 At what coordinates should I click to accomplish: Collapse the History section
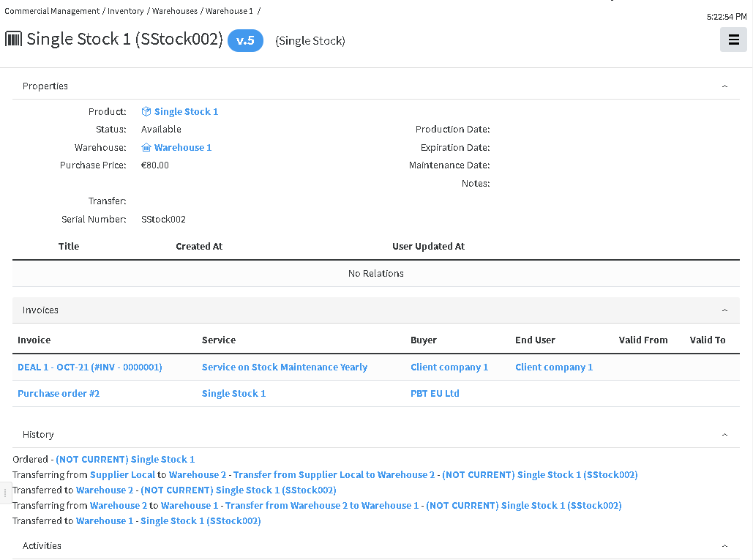pyautogui.click(x=724, y=435)
